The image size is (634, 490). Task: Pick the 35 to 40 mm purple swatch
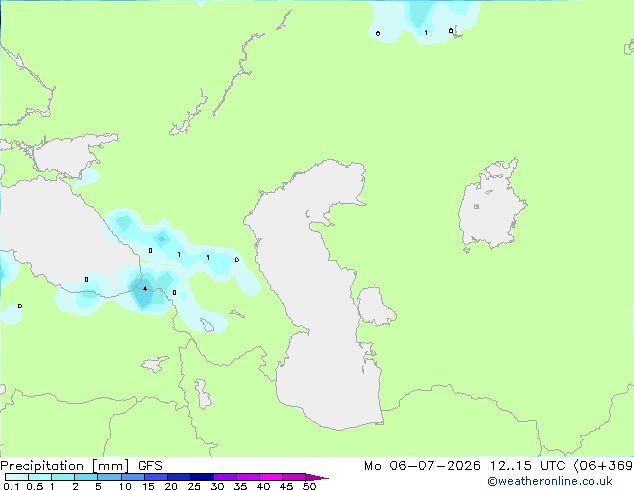pos(248,477)
